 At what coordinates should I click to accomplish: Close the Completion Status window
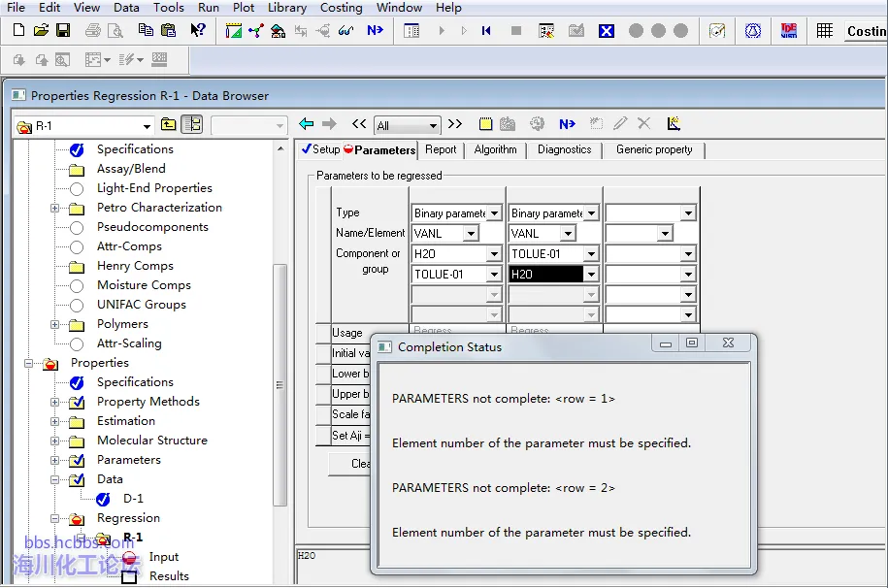[728, 343]
